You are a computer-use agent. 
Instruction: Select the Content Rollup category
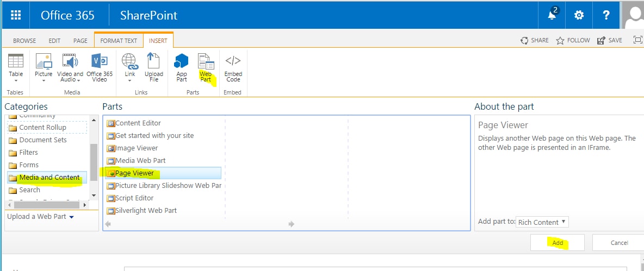47,128
